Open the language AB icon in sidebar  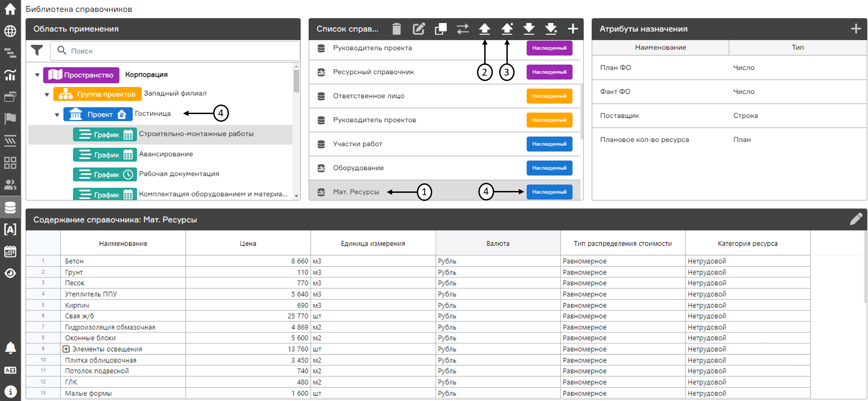pyautogui.click(x=10, y=370)
